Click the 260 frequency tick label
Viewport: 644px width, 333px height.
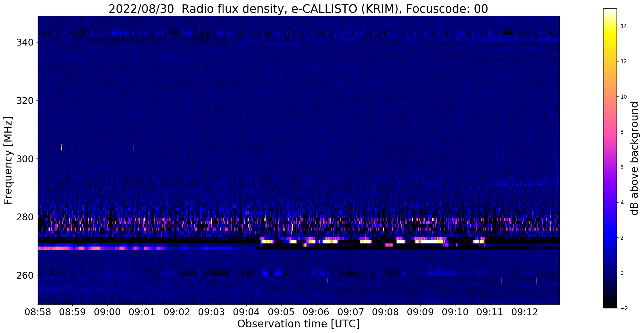(x=25, y=275)
